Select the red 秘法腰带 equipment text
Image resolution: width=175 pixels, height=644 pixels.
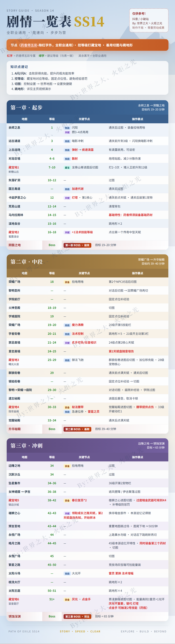(x=78, y=407)
